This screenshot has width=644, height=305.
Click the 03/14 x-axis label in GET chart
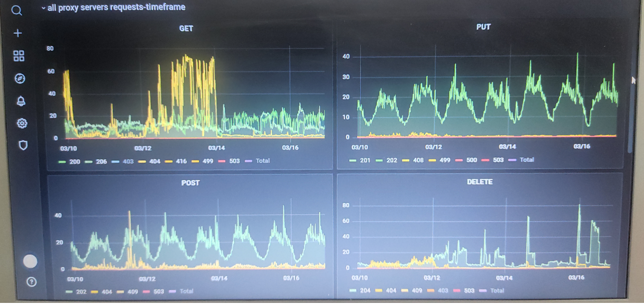pos(217,148)
